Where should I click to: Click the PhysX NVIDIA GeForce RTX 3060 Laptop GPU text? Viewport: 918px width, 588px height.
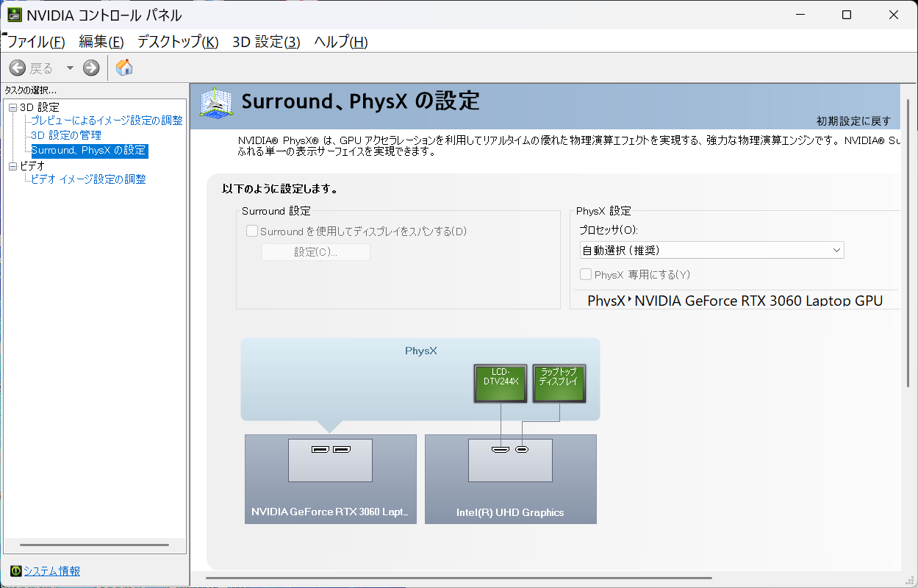(x=735, y=301)
